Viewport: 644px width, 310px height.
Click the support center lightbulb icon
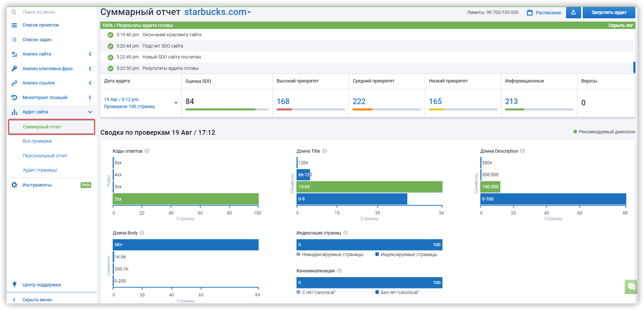[x=14, y=284]
